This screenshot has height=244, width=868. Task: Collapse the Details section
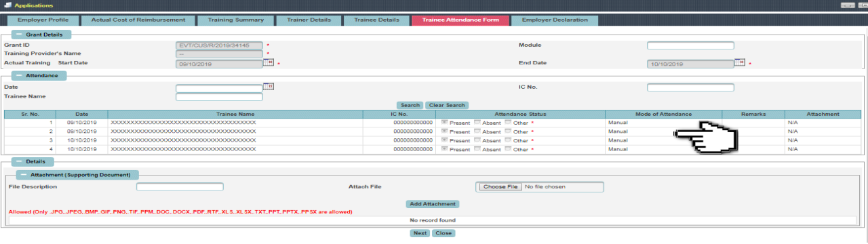19,162
